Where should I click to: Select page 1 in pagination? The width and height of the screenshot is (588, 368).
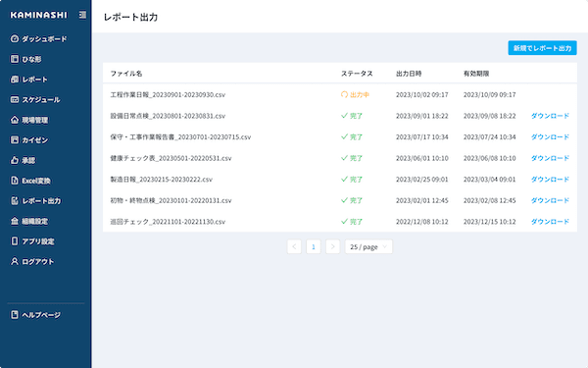[x=314, y=246]
